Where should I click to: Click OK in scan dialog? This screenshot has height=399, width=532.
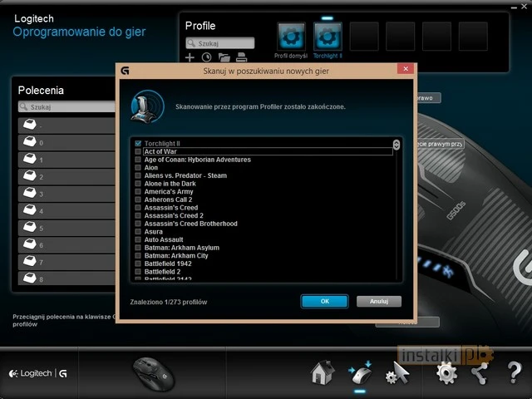[325, 301]
